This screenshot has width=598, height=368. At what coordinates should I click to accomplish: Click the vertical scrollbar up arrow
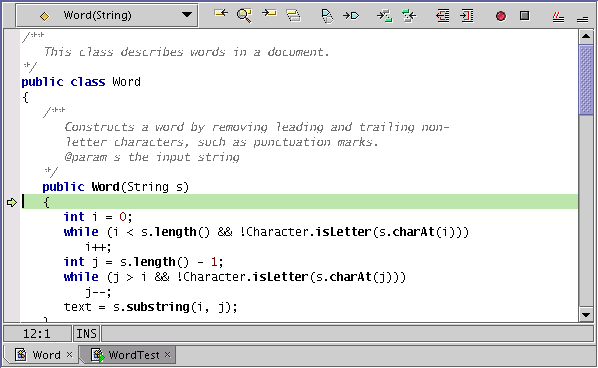586,37
